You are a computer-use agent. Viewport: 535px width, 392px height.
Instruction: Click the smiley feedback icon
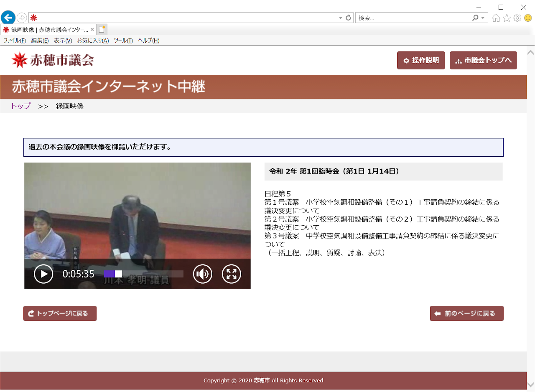[x=528, y=18]
